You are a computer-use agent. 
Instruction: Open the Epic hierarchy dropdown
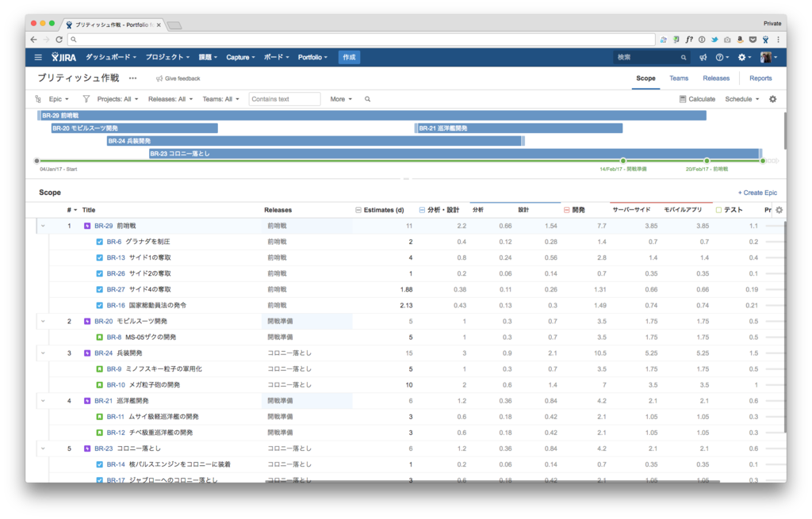coord(59,99)
